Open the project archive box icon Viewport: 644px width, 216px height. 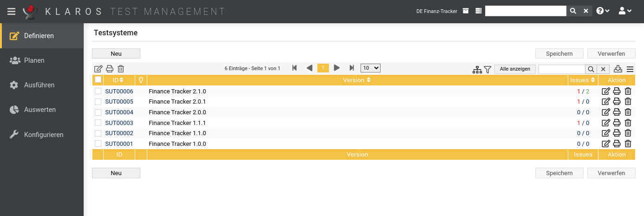click(466, 11)
